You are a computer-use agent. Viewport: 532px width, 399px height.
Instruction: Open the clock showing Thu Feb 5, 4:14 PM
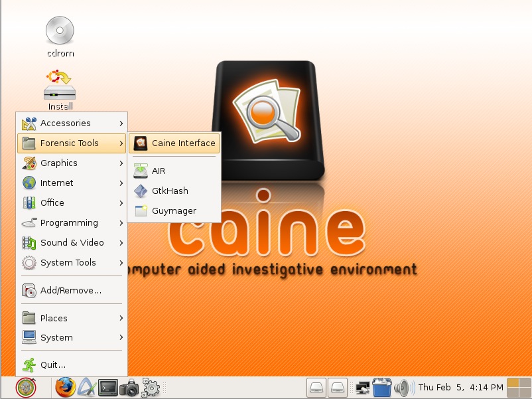click(x=461, y=388)
